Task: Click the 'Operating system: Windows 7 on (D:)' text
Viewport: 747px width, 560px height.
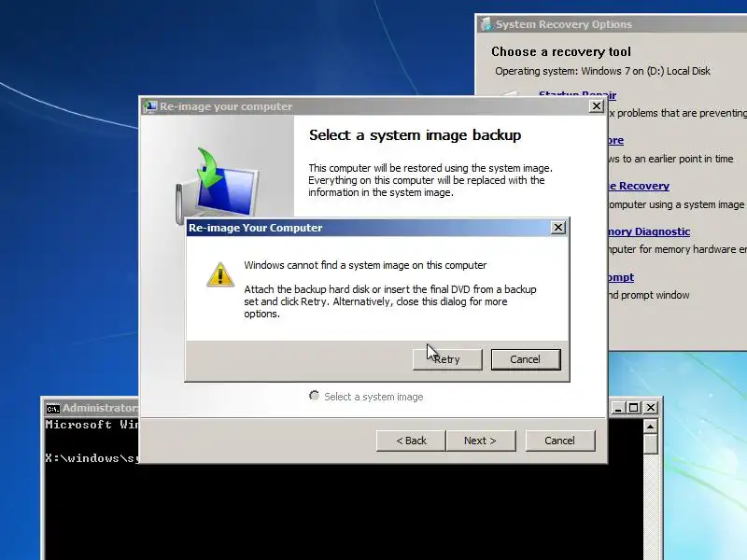Action: click(x=602, y=71)
